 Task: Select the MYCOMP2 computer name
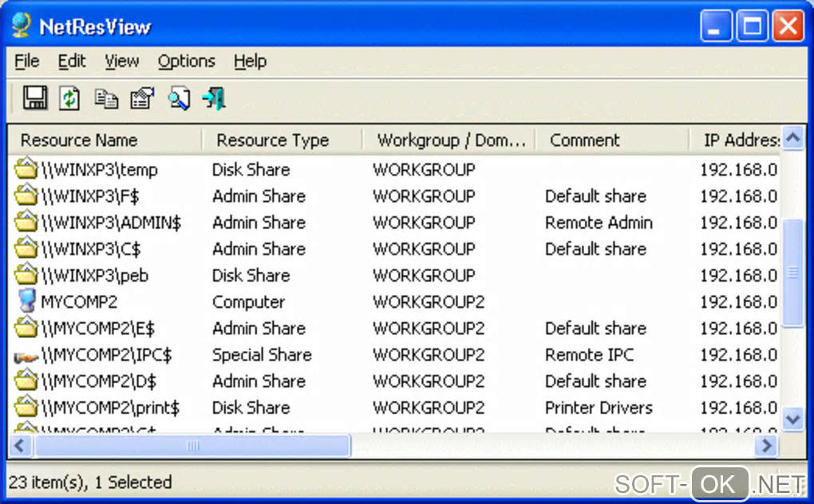click(x=80, y=301)
